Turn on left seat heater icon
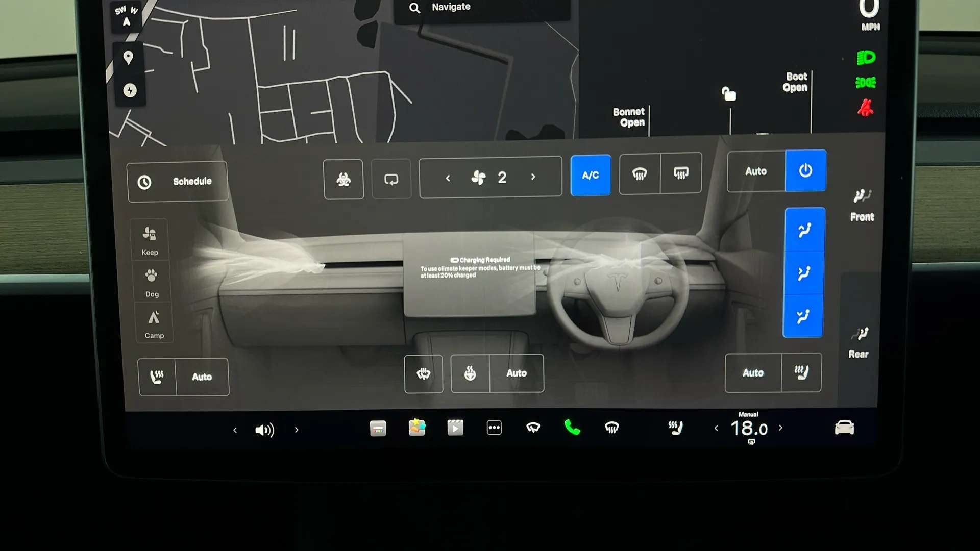 click(x=157, y=377)
